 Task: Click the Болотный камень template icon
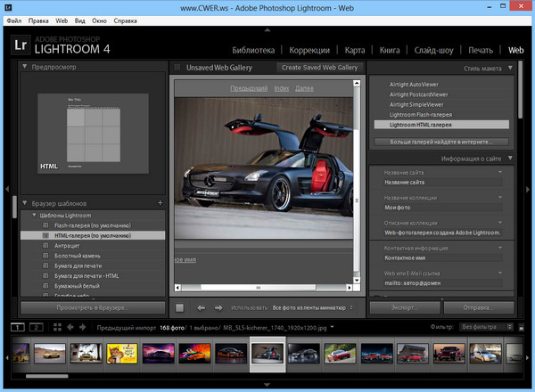[45, 256]
